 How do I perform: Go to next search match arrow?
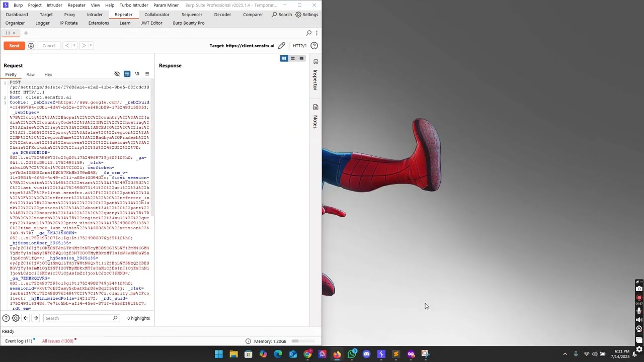tap(36, 318)
